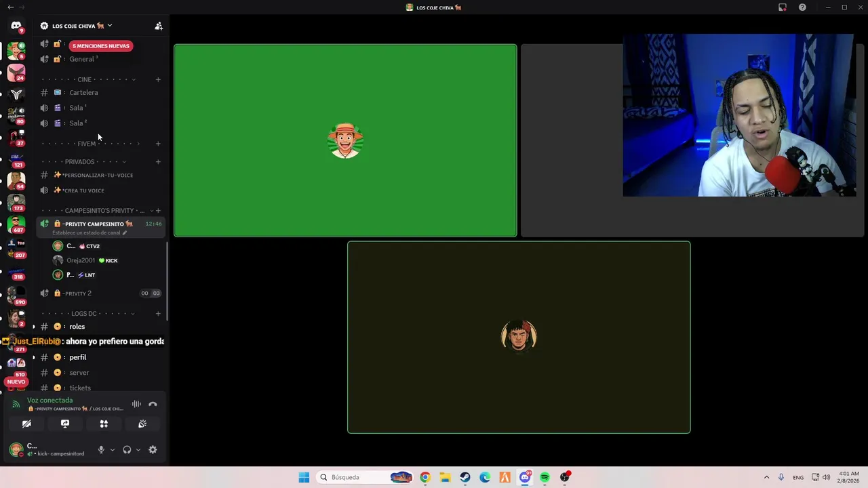
Task: Open OBS Studio from the taskbar
Action: (565, 477)
